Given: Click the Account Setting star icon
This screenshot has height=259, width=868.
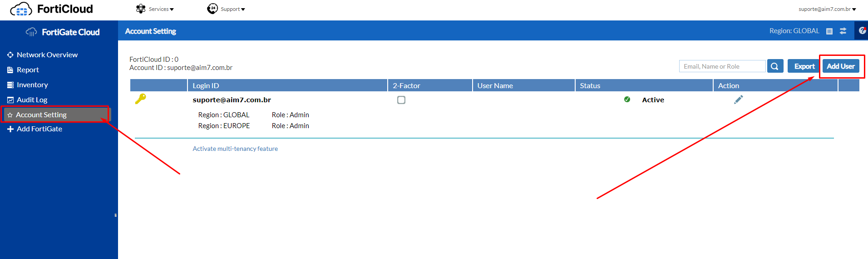Looking at the screenshot, I should click(10, 115).
